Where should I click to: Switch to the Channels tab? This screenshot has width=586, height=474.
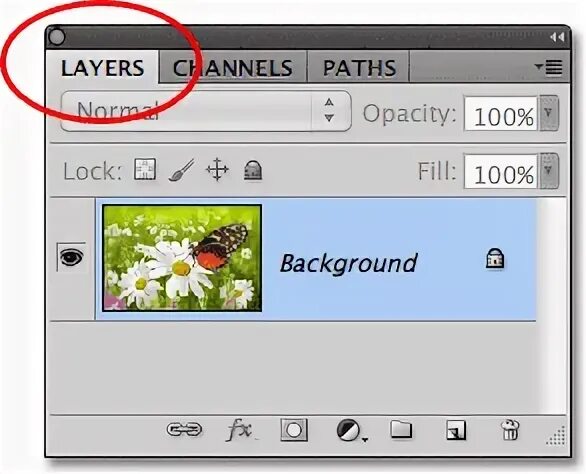click(232, 67)
